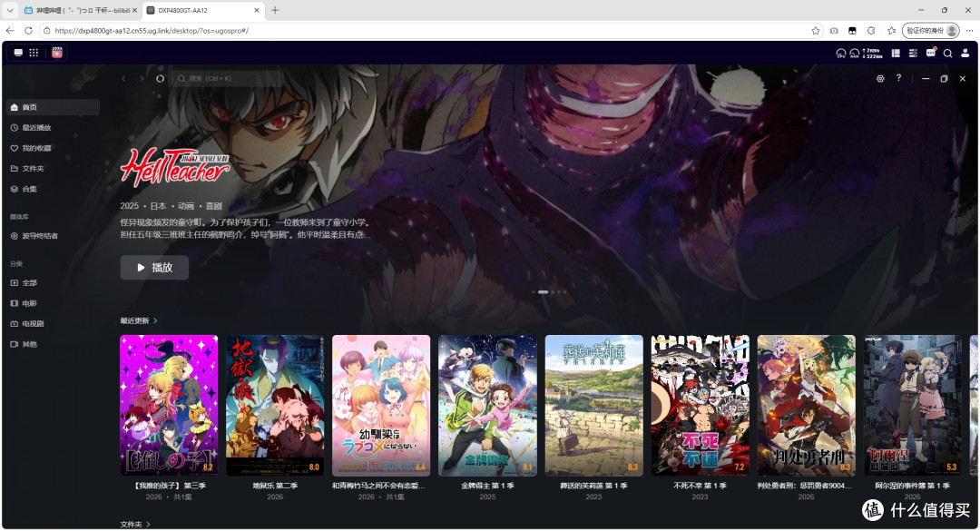980x531 pixels.
Task: Refresh the Theater app library
Action: (160, 79)
